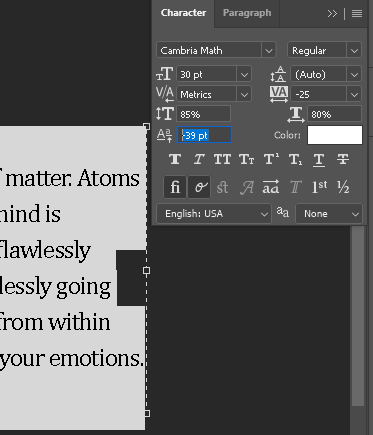Click the word 'within' in the document

(79, 322)
